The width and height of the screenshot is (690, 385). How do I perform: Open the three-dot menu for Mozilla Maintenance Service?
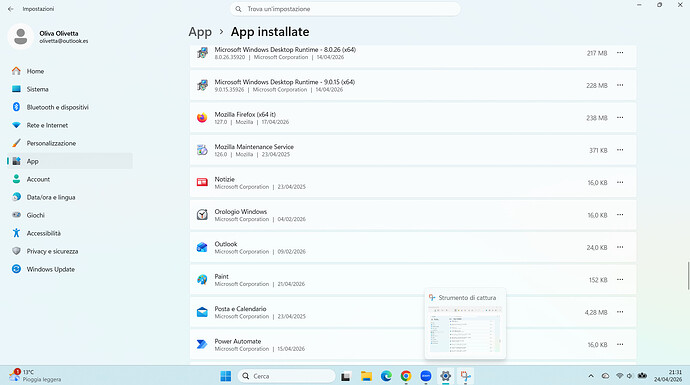pos(620,150)
